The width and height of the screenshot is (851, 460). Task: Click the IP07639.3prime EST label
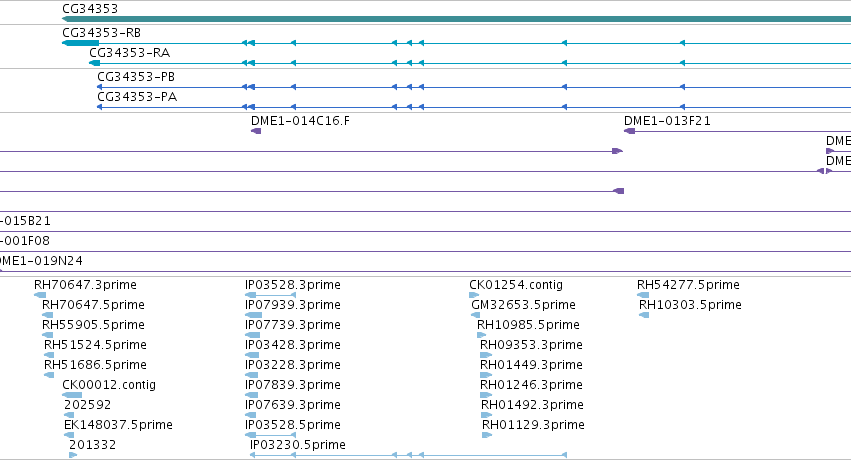293,405
